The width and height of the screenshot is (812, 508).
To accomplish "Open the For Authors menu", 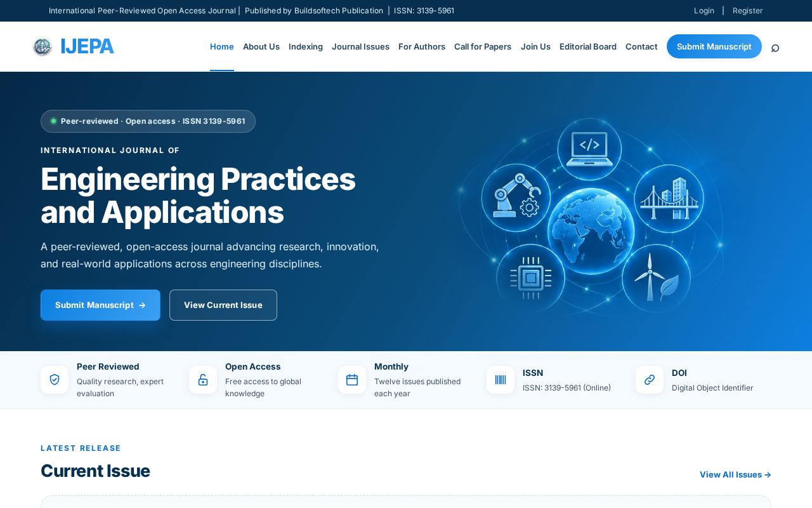I will pos(422,46).
